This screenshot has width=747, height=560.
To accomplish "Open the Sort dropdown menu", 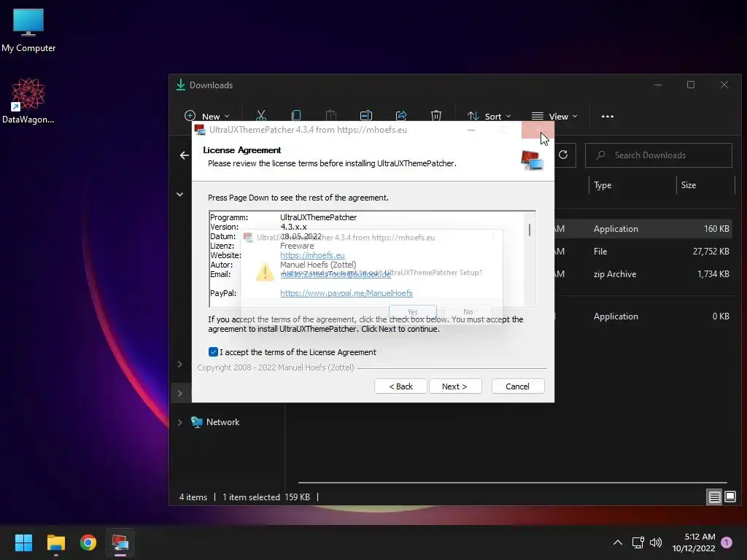I will tap(489, 116).
